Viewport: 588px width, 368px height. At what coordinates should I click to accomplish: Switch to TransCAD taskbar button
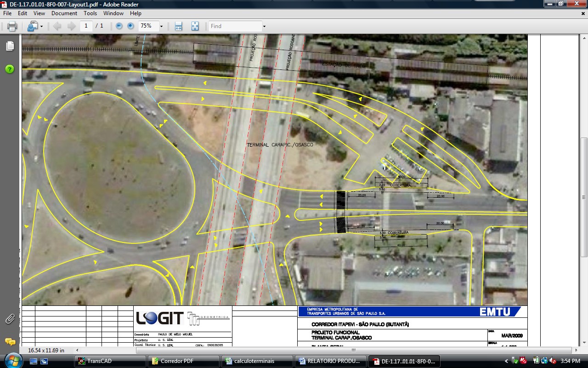click(x=111, y=361)
